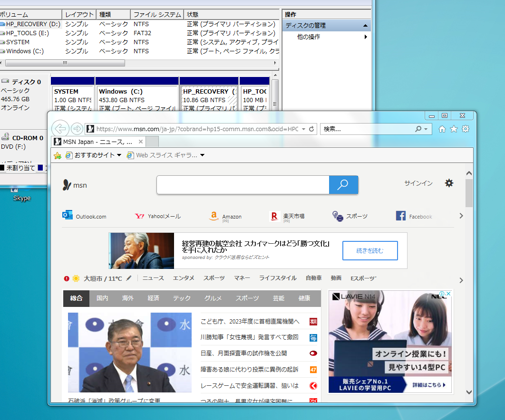
Task: Select the 海外 news tab
Action: point(127,298)
